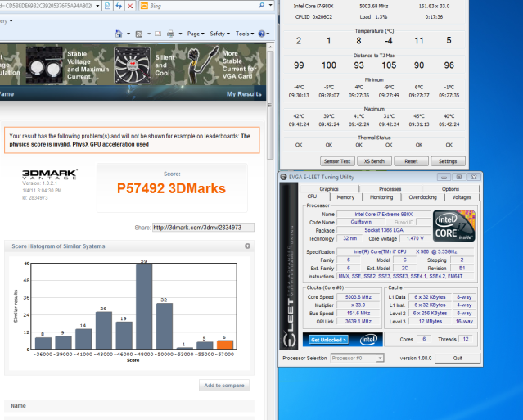Open the Safety menu dropdown
The image size is (523, 420).
coord(219,34)
